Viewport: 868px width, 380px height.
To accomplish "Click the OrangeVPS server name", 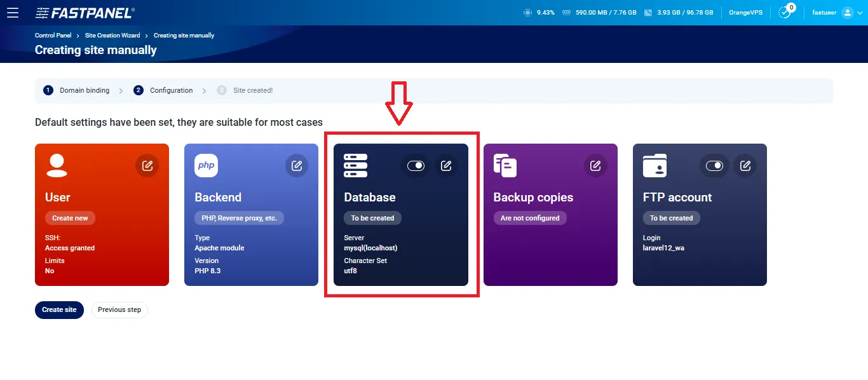I will (745, 12).
